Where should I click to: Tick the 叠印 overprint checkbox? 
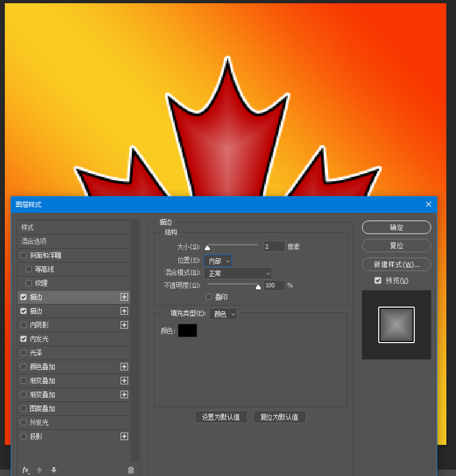209,296
